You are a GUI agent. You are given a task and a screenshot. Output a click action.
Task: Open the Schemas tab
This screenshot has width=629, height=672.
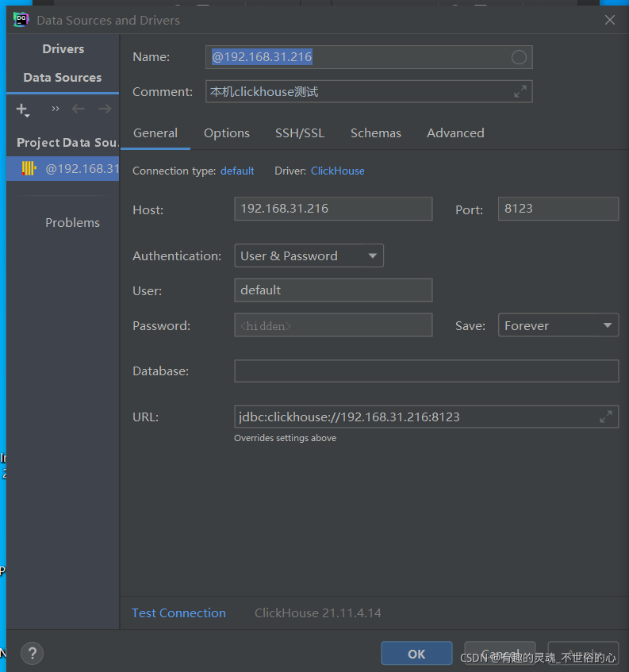click(376, 133)
